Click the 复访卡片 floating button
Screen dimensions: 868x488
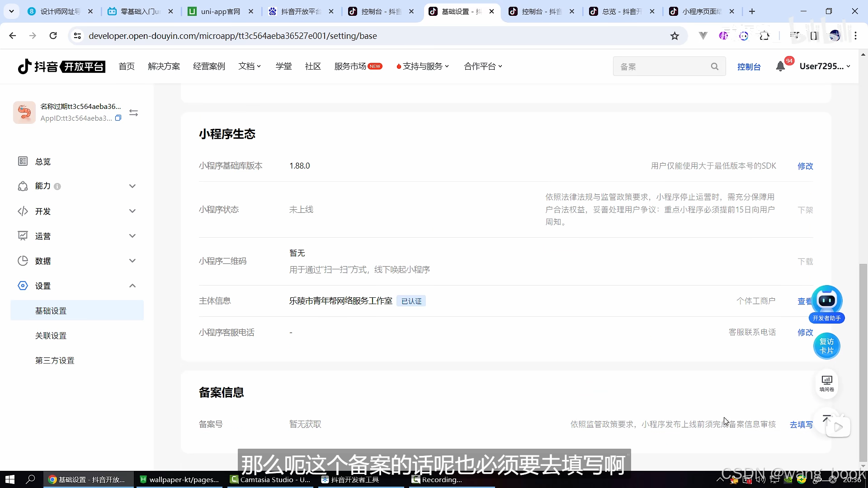tap(827, 346)
